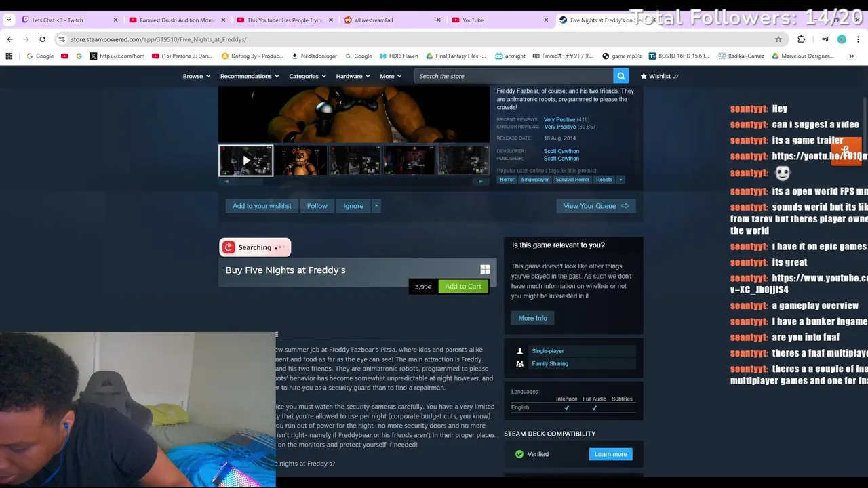Open the Chrome profile avatar
Image resolution: width=868 pixels, height=488 pixels.
click(842, 39)
